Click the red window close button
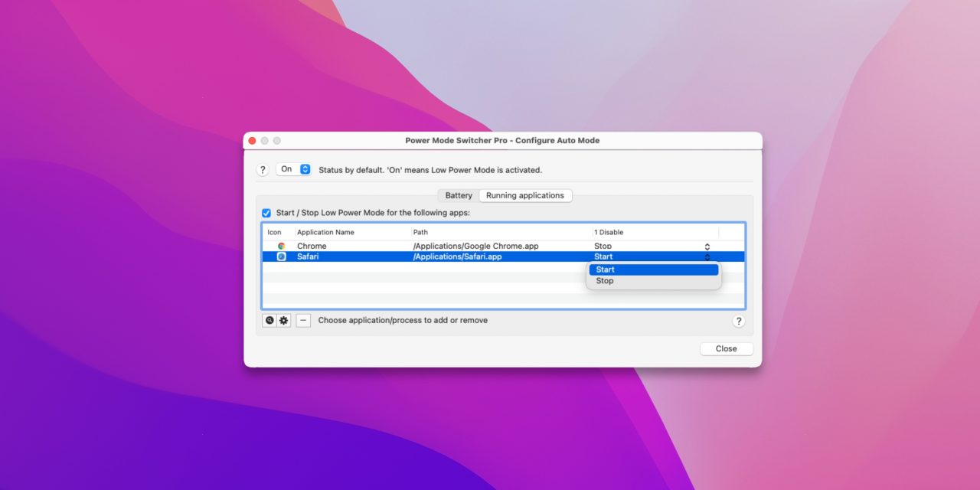980x490 pixels. coord(251,141)
